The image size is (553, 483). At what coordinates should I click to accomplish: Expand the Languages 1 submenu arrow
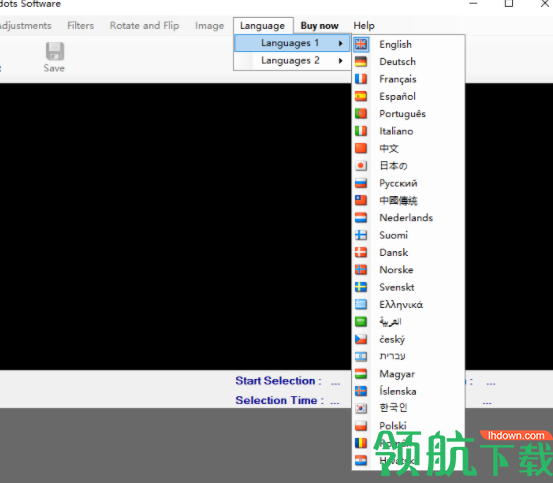pyautogui.click(x=340, y=43)
